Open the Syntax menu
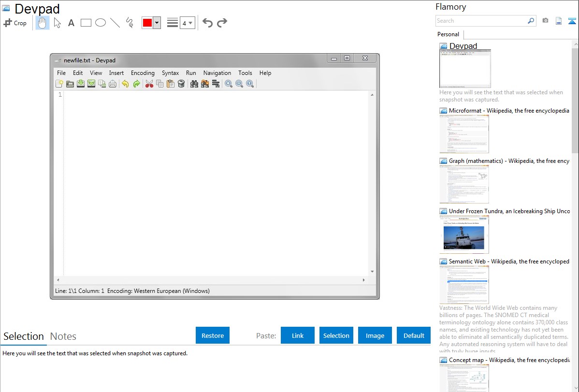The width and height of the screenshot is (579, 392). (170, 73)
